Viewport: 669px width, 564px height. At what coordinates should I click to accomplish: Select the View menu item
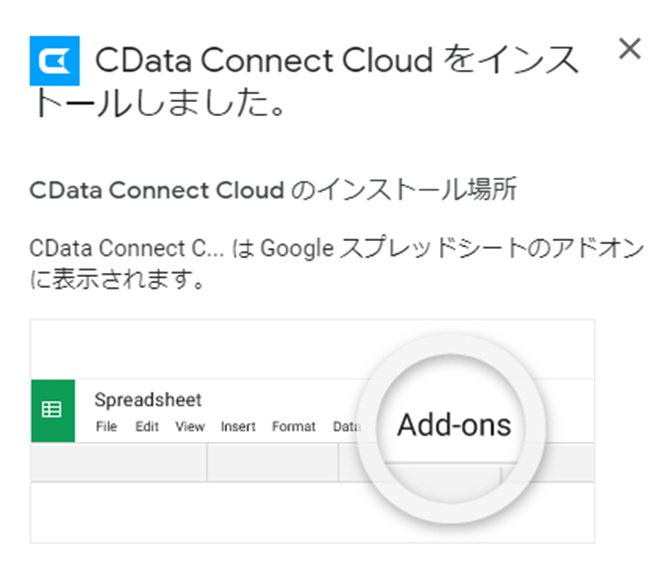pyautogui.click(x=190, y=426)
